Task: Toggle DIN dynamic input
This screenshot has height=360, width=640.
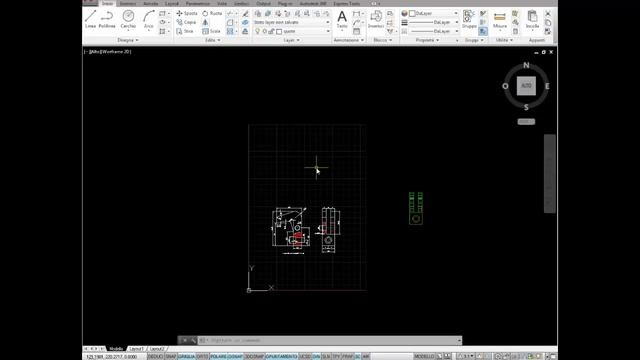Action: click(316, 356)
